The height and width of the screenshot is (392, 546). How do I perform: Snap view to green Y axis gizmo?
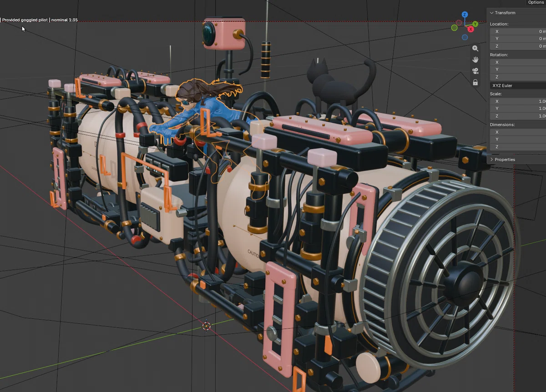pyautogui.click(x=475, y=24)
